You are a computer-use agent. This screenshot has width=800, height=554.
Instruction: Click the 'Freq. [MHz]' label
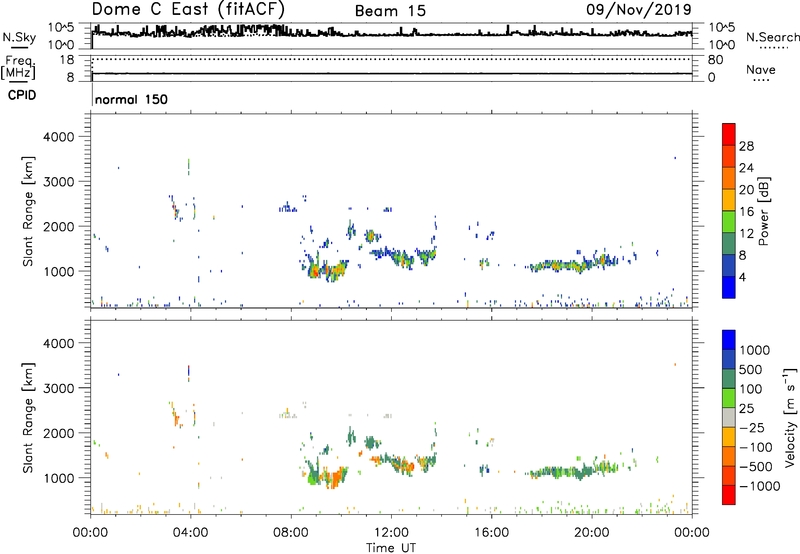18,67
